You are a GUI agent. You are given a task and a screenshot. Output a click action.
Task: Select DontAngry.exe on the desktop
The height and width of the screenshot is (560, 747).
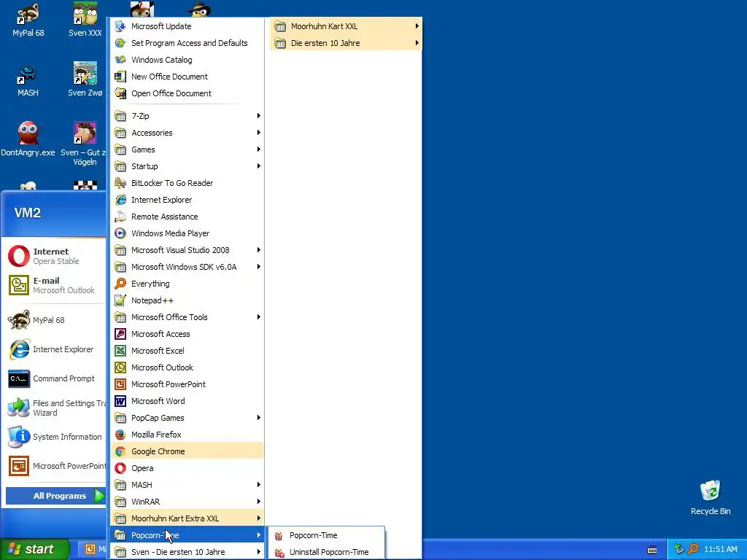pos(28,139)
